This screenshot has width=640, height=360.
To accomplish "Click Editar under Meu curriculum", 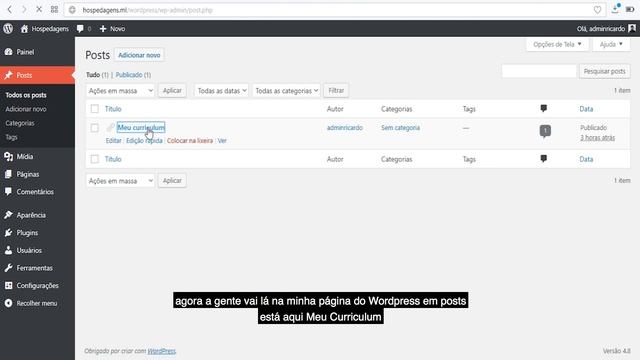I will pos(113,140).
